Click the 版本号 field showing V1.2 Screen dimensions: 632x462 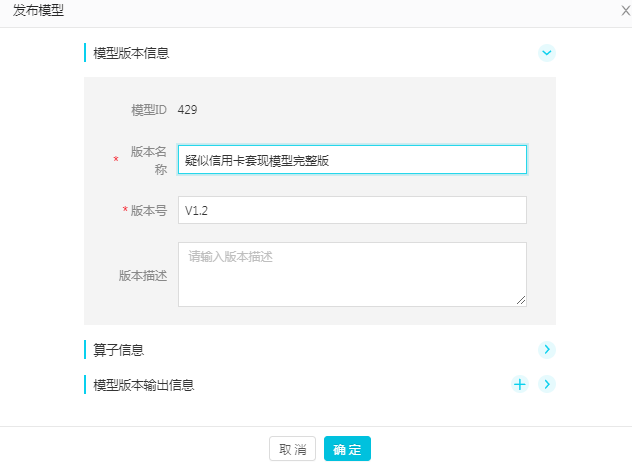(x=352, y=210)
